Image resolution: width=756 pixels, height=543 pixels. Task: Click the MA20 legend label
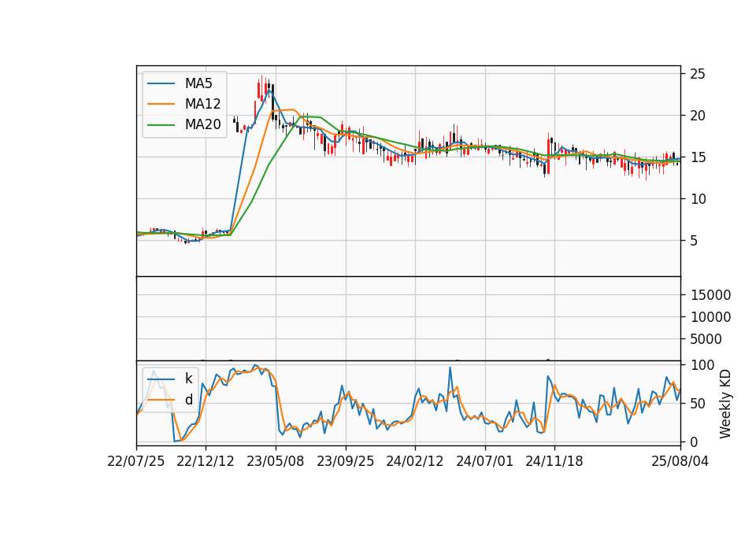(x=202, y=124)
